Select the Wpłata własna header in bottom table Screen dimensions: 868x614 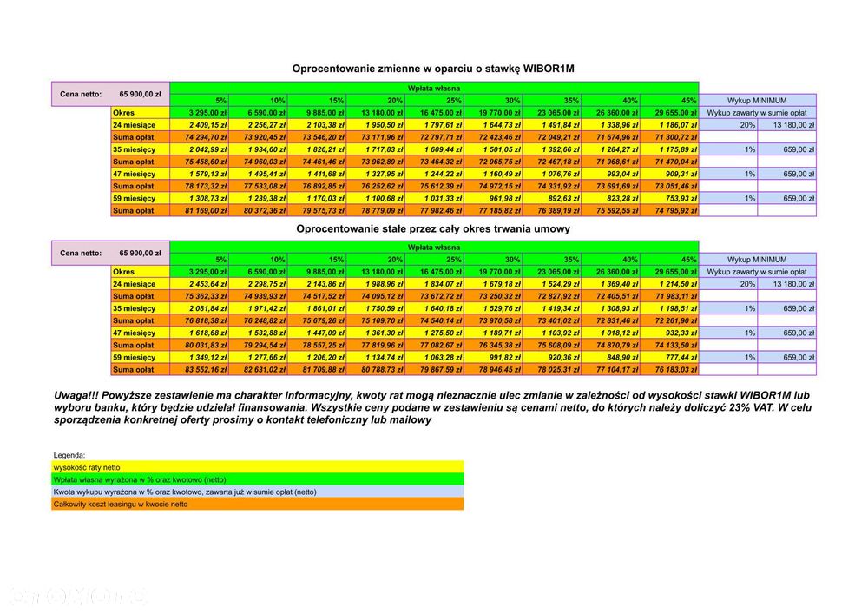434,247
